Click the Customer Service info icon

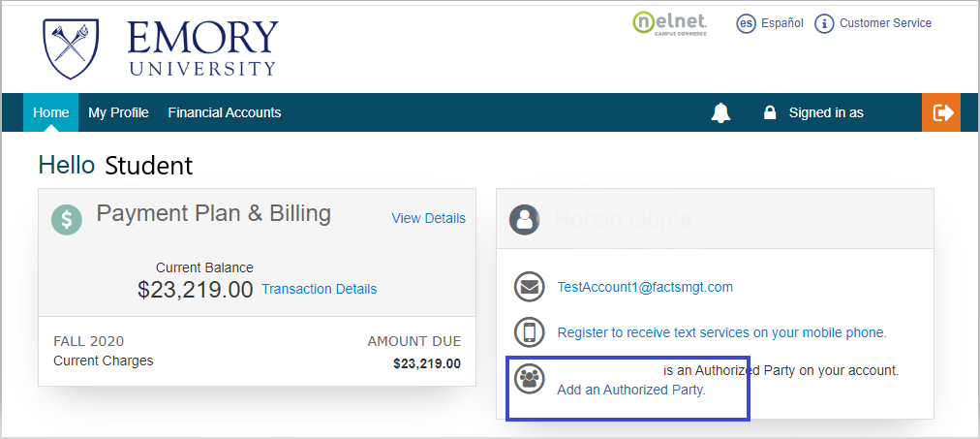824,23
